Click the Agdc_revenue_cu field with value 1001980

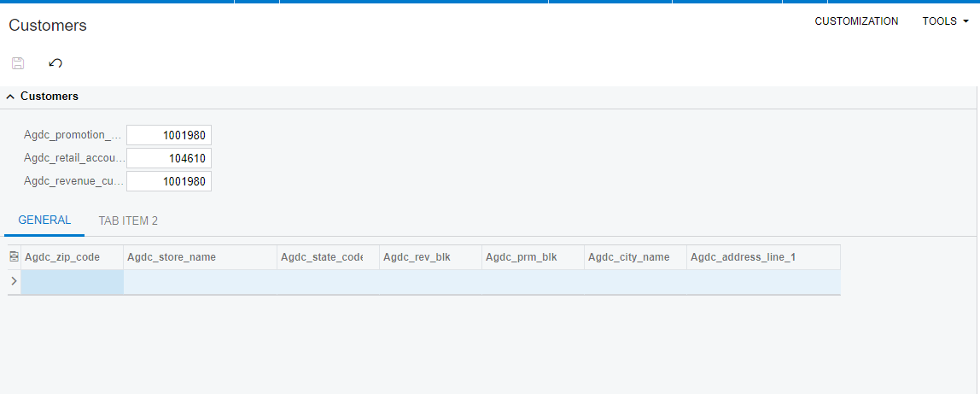[x=169, y=181]
